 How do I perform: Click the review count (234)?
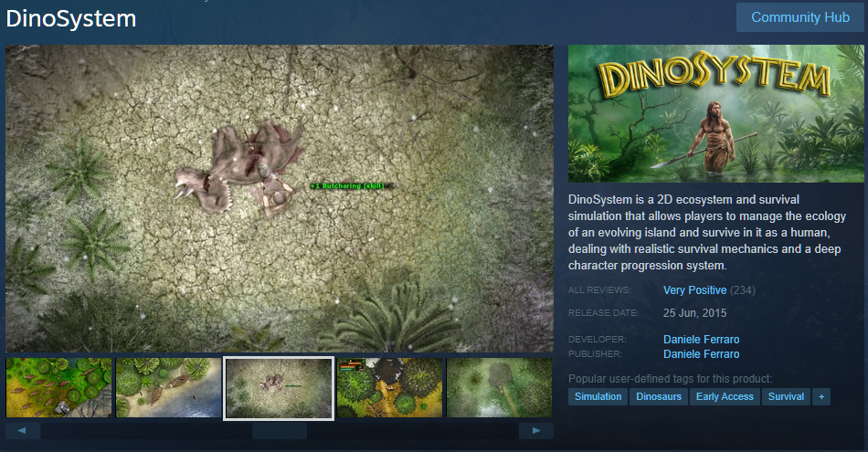tap(742, 289)
